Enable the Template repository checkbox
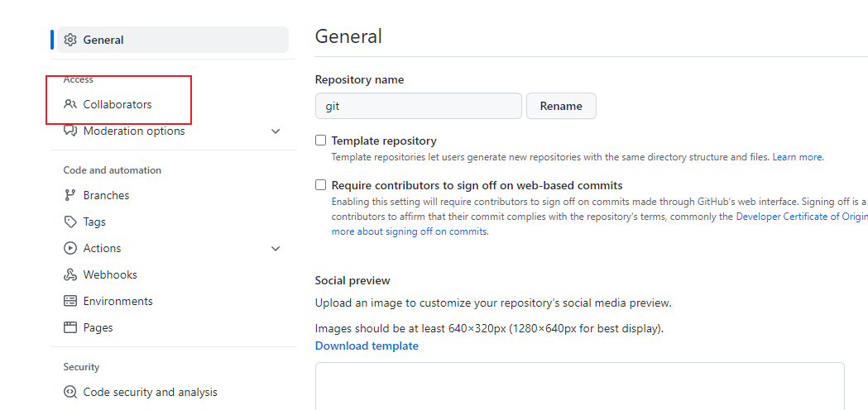The width and height of the screenshot is (868, 410). click(x=320, y=140)
